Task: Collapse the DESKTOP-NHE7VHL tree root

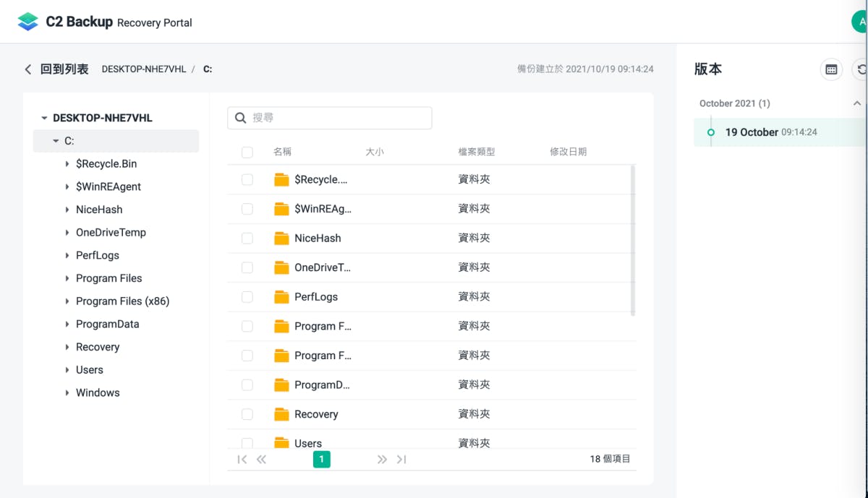Action: pos(44,118)
